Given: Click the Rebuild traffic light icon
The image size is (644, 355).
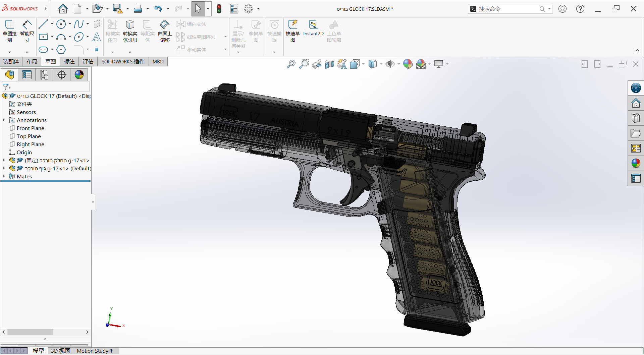Looking at the screenshot, I should pyautogui.click(x=219, y=9).
